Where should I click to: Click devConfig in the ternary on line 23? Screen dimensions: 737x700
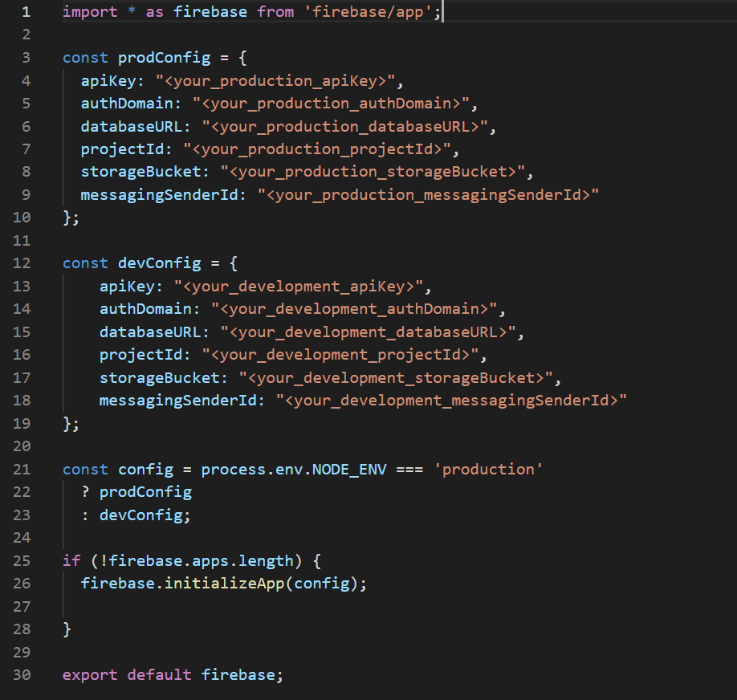[x=141, y=515]
